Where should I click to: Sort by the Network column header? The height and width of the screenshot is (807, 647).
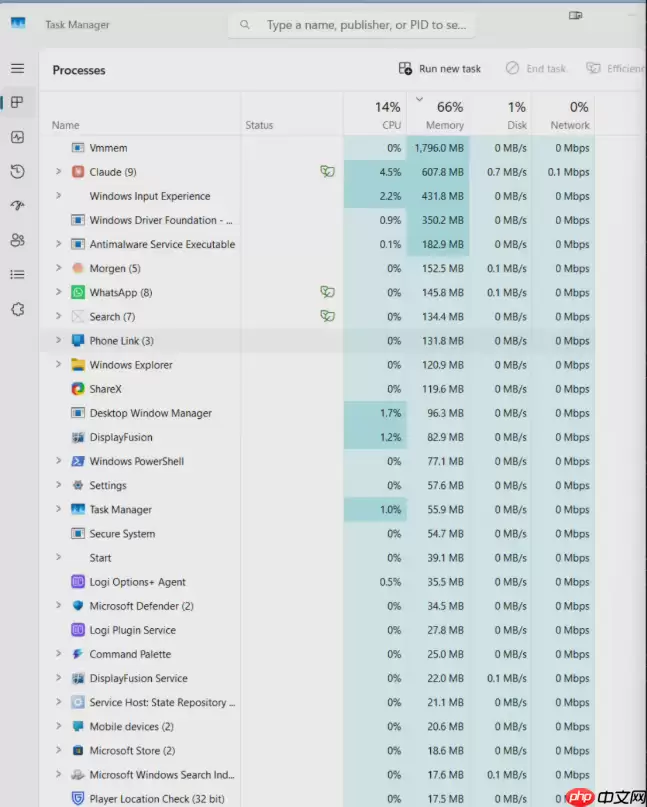[x=563, y=115]
